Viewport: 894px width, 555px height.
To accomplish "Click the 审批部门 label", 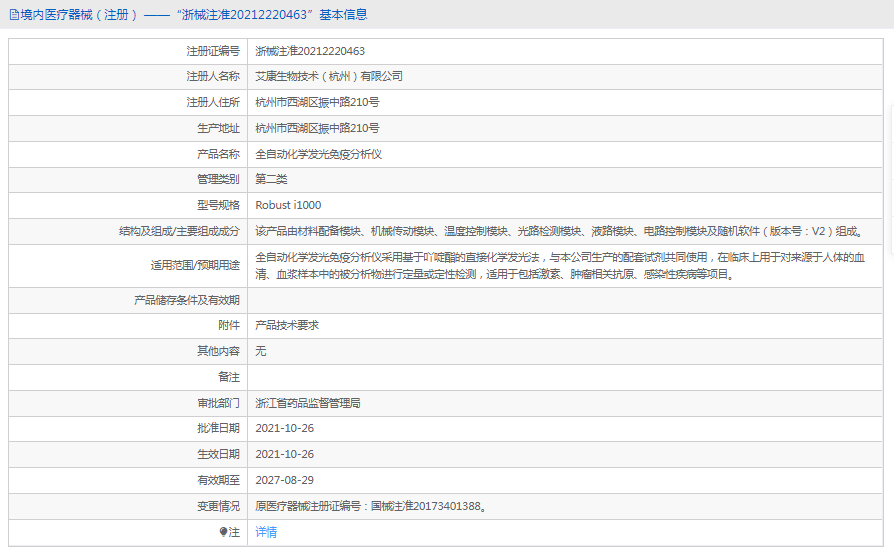I will 218,403.
